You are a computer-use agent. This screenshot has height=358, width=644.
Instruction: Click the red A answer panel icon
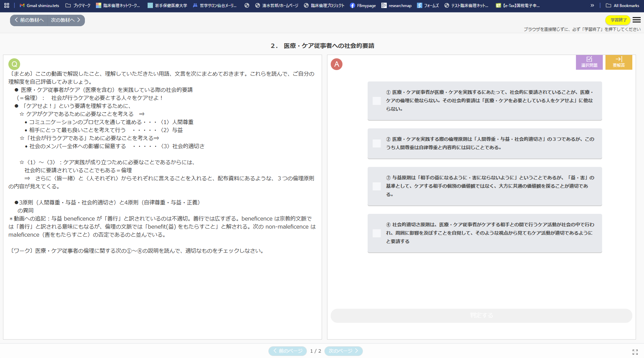point(337,64)
